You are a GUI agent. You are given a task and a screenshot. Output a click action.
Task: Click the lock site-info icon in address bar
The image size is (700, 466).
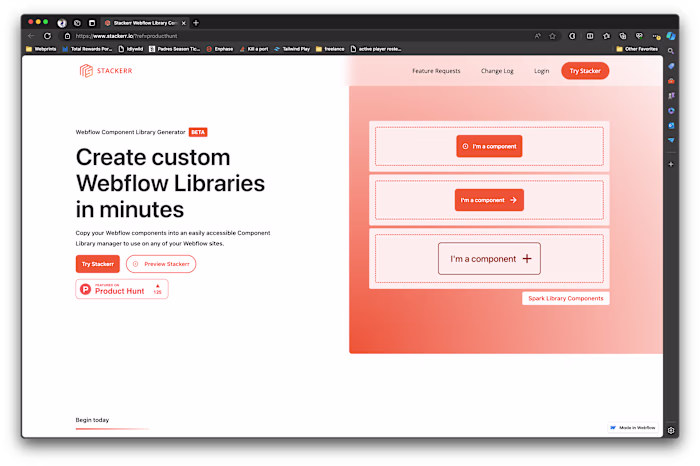tap(67, 36)
